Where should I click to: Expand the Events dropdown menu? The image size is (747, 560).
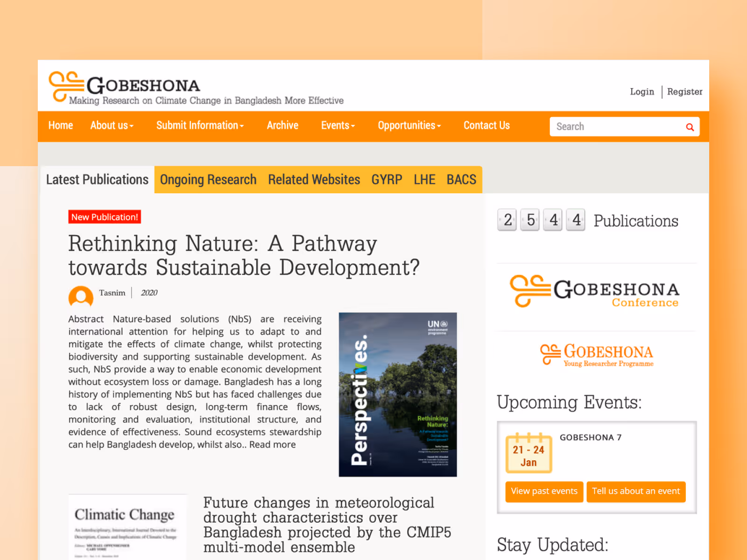coord(338,126)
